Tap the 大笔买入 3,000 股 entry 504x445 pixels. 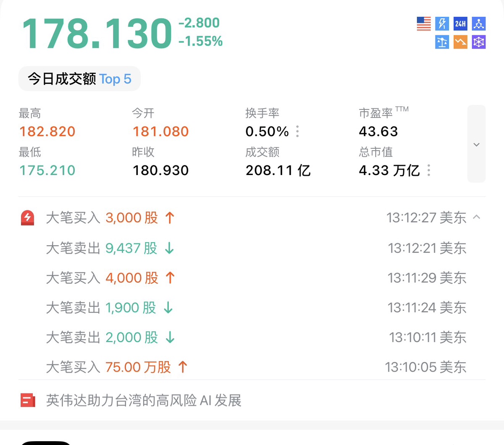[x=110, y=218]
